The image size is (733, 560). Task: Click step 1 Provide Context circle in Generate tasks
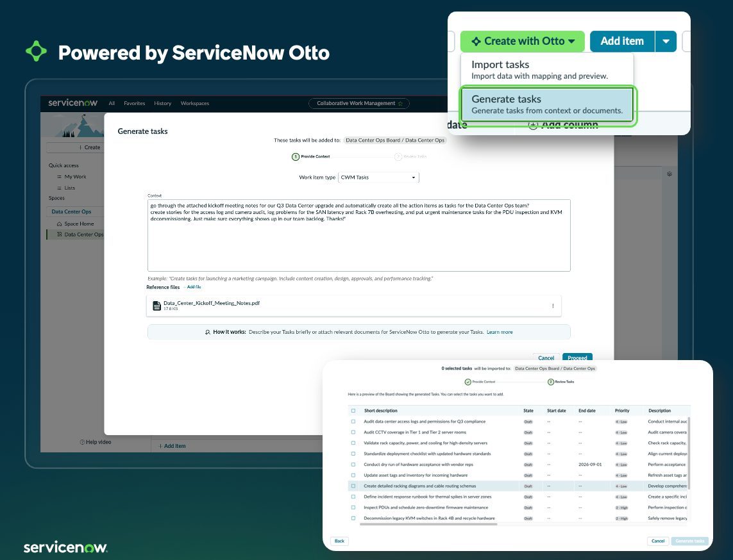point(296,156)
